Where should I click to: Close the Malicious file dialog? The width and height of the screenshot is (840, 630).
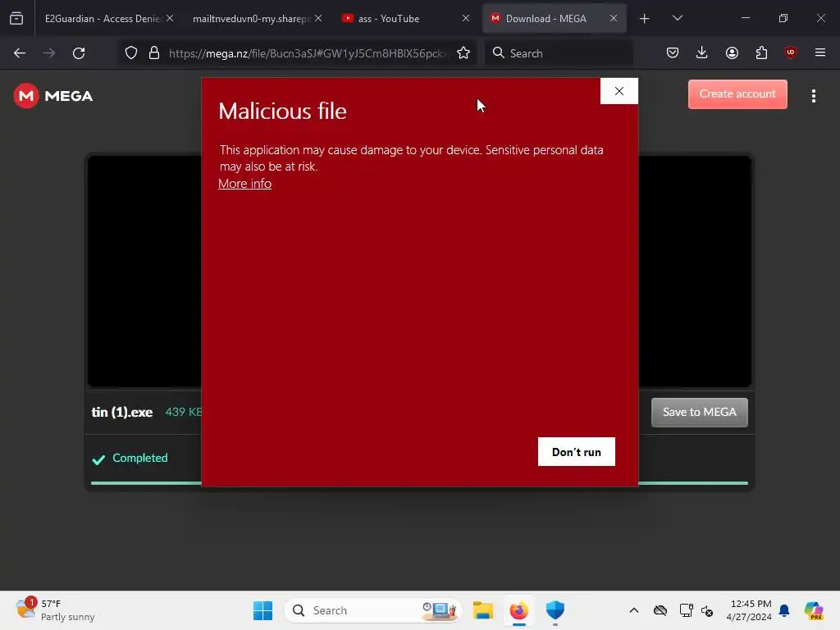(x=619, y=91)
